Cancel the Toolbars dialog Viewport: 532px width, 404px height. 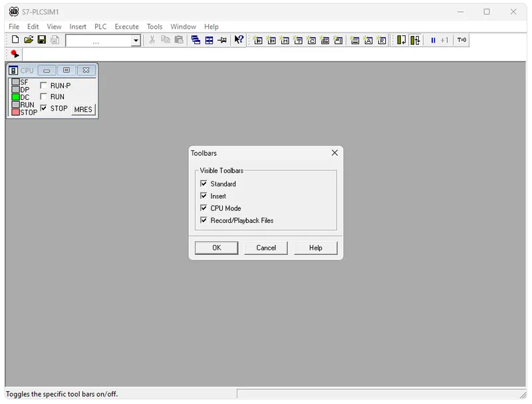click(266, 248)
